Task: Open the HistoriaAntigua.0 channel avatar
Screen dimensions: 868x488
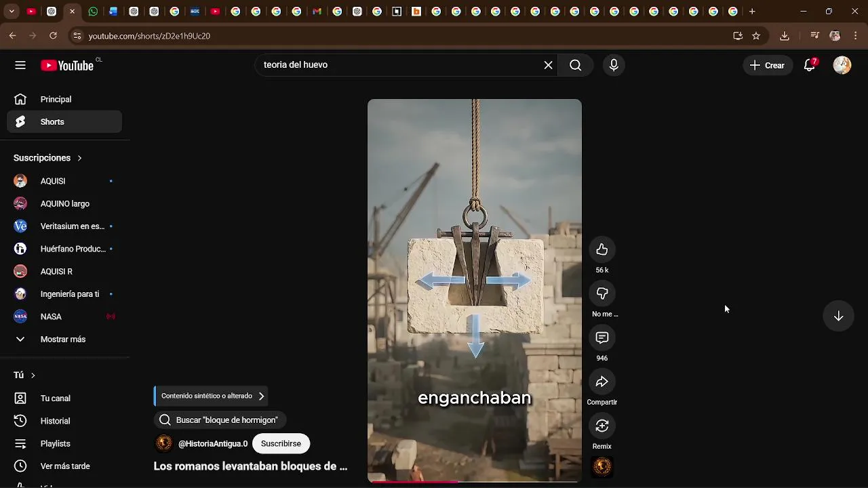Action: point(163,443)
